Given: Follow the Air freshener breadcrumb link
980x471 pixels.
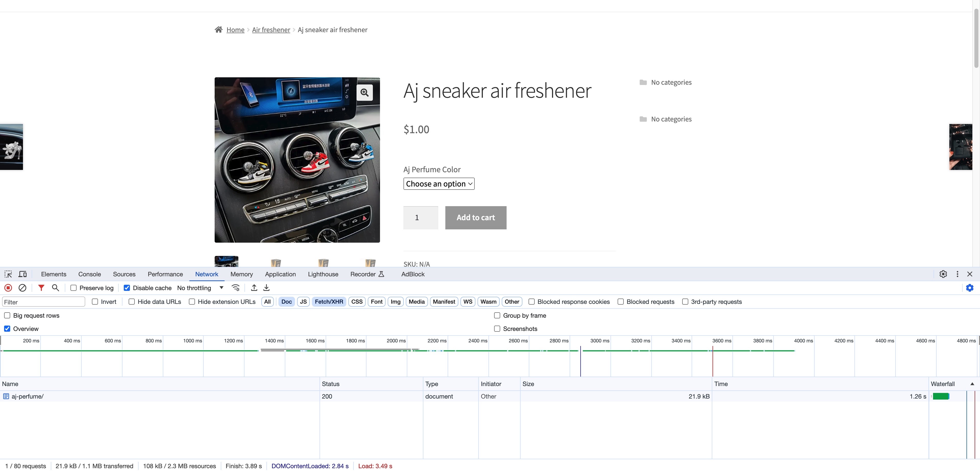Looking at the screenshot, I should 271,30.
